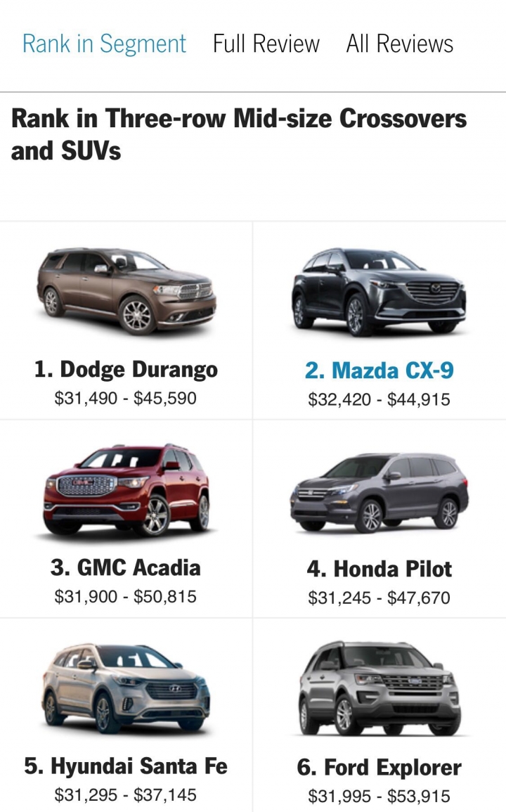Select the 3. GMC Acadia title
Image resolution: width=506 pixels, height=812 pixels.
125,568
